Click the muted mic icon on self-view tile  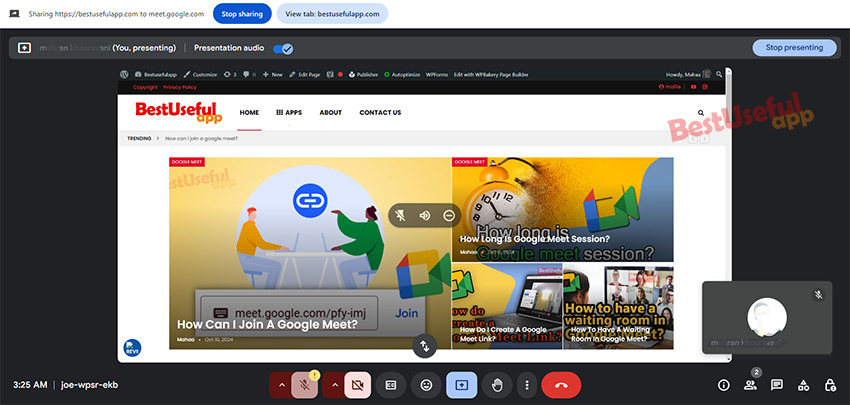[820, 295]
